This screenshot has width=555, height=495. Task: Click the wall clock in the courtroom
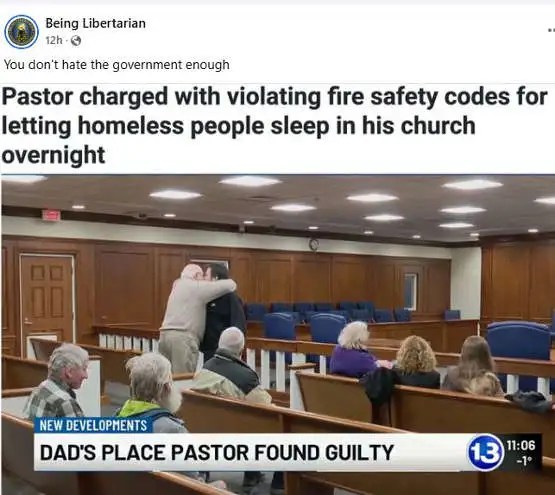click(314, 244)
